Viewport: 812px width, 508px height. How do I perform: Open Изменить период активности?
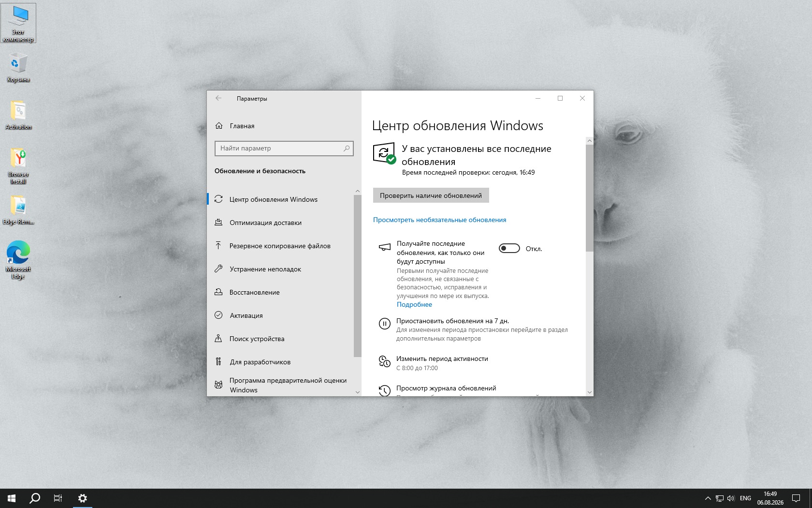pos(442,359)
